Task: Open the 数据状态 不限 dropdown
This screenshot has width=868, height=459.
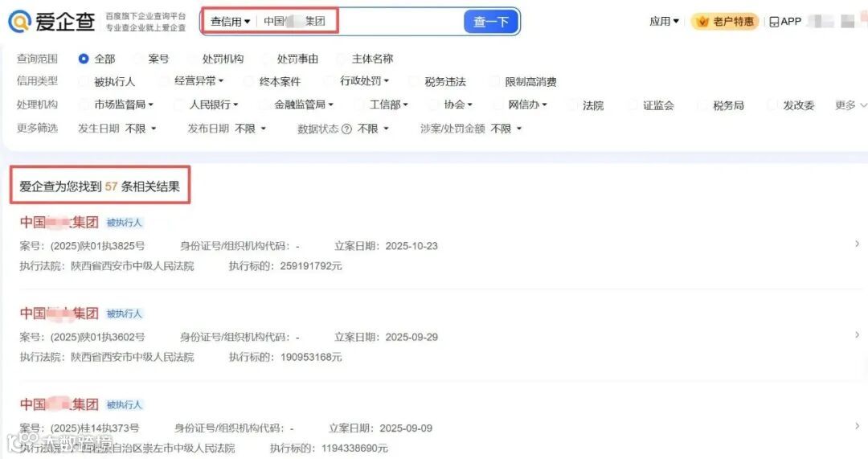Action: pyautogui.click(x=373, y=129)
